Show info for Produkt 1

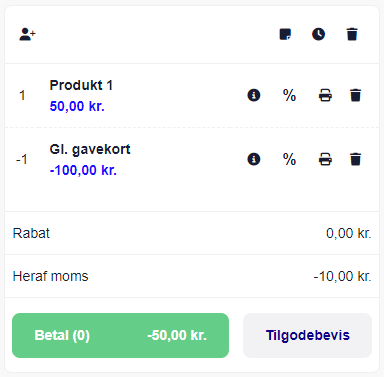254,95
